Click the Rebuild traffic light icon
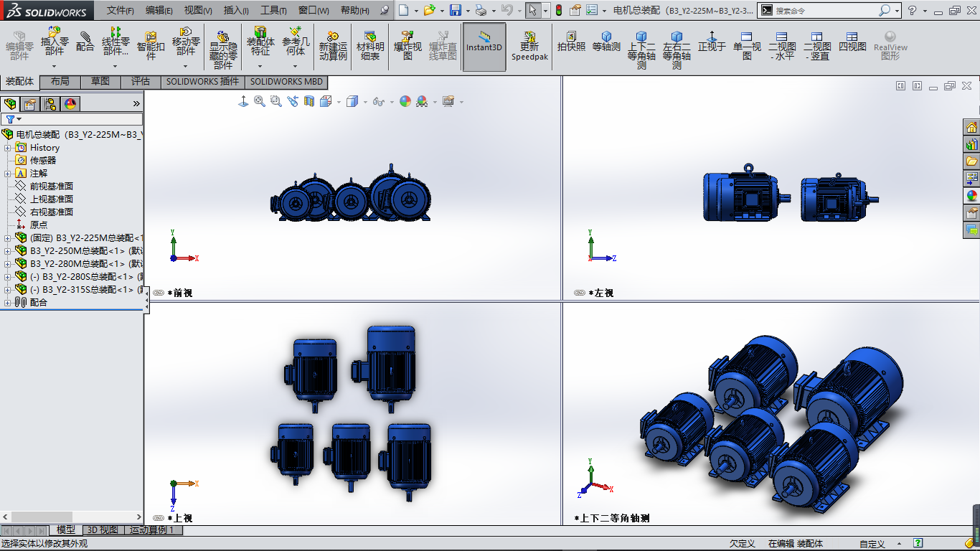980x551 pixels. coord(559,10)
